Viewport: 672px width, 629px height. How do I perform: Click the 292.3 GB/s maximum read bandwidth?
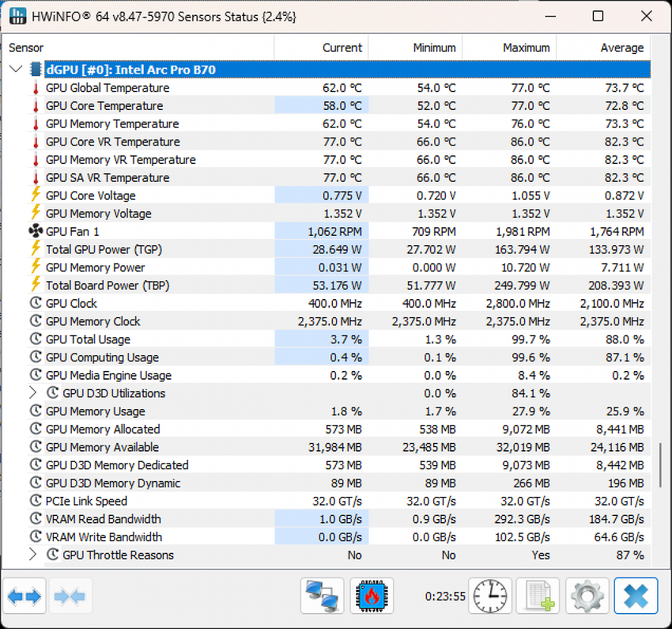tap(522, 519)
